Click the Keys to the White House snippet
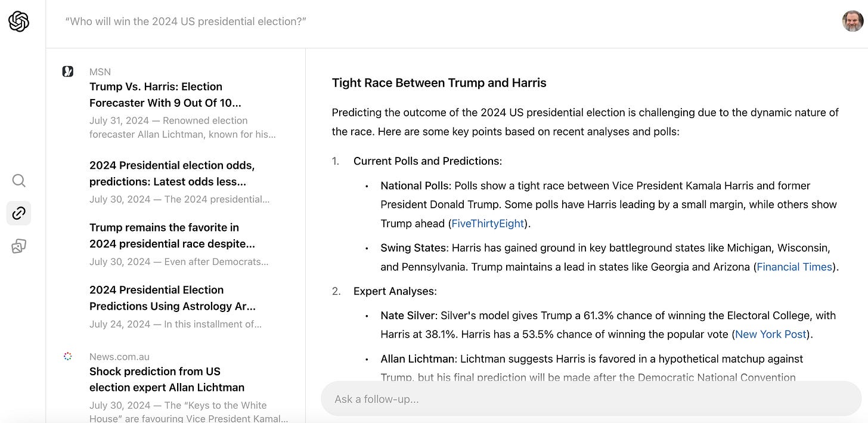The image size is (868, 423). pyautogui.click(x=188, y=412)
